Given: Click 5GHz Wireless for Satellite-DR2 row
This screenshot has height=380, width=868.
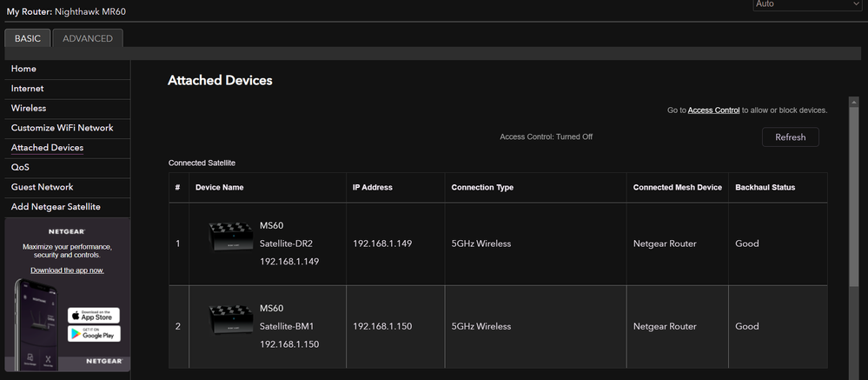Looking at the screenshot, I should coord(481,243).
